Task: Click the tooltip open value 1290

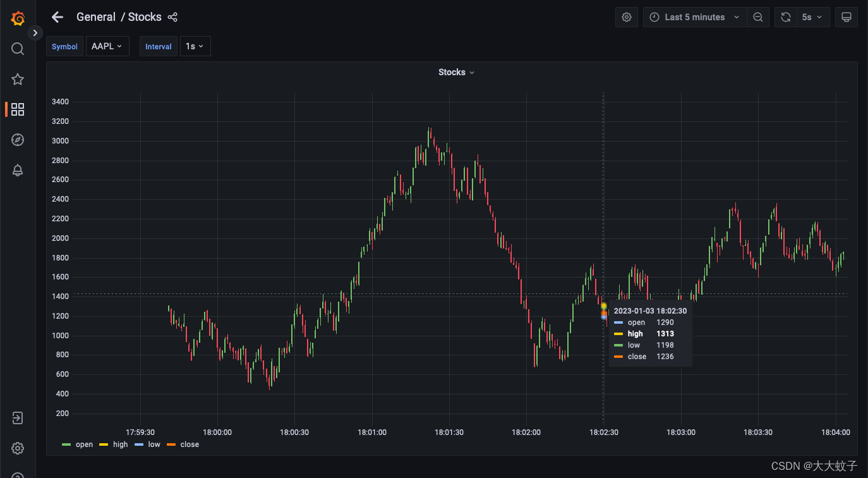Action: pyautogui.click(x=665, y=322)
